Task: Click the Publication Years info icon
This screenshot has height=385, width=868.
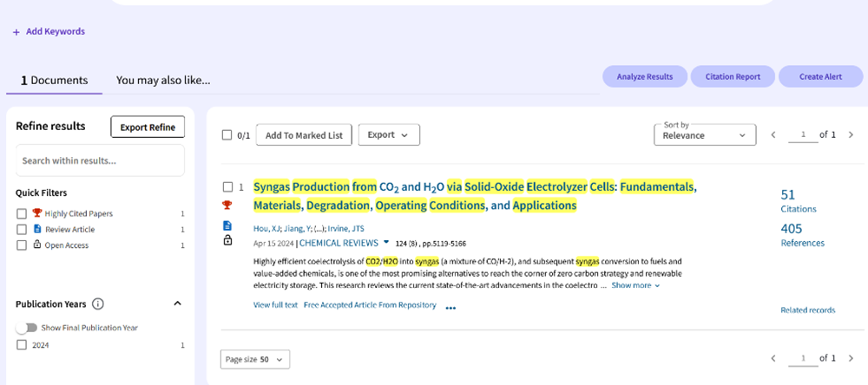Action: pyautogui.click(x=98, y=304)
